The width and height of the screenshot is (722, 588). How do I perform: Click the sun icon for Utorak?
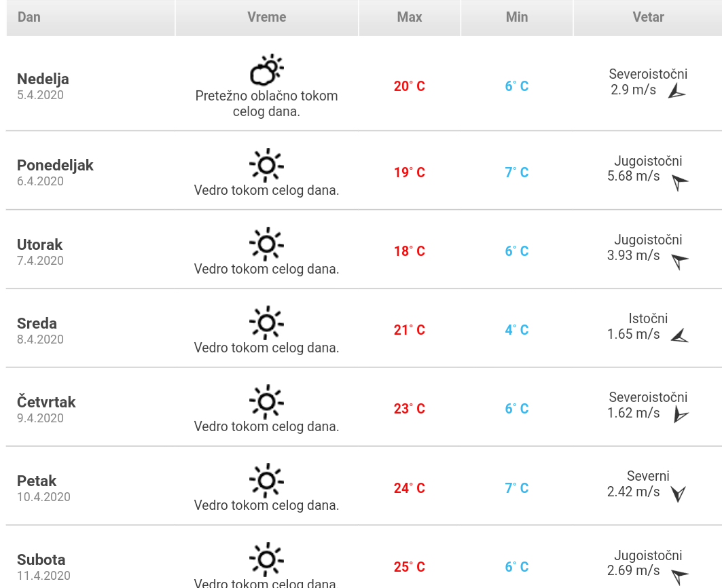[266, 244]
